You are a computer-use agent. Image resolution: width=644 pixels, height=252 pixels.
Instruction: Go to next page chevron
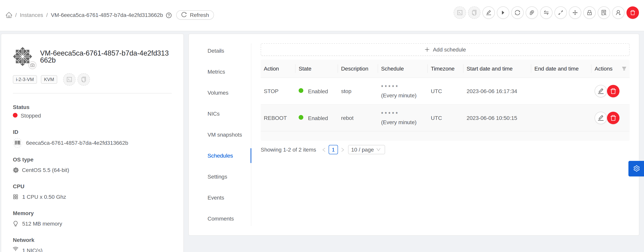coord(342,150)
